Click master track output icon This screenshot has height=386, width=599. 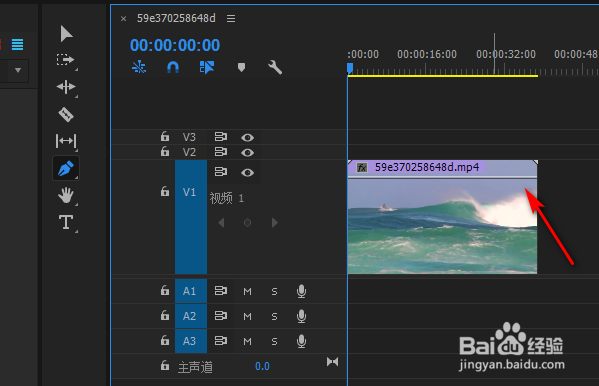332,362
